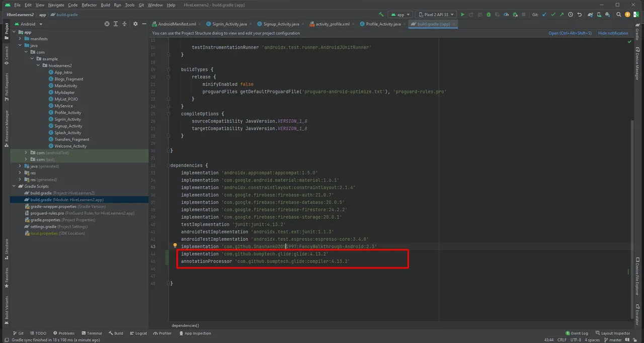
Task: Click Git Update Project blue arrow
Action: pos(545,15)
